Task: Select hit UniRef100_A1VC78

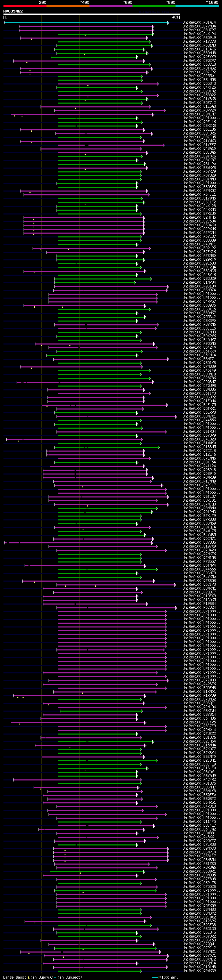Action: point(199,41)
